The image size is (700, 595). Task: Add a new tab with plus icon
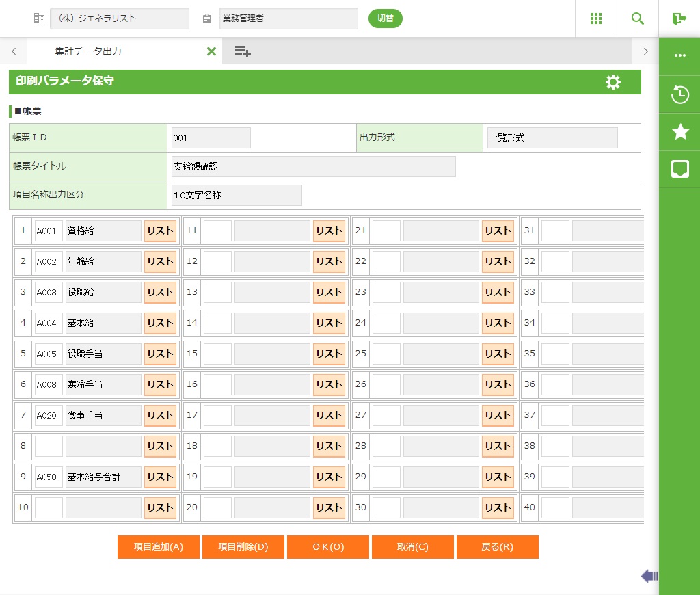click(243, 51)
